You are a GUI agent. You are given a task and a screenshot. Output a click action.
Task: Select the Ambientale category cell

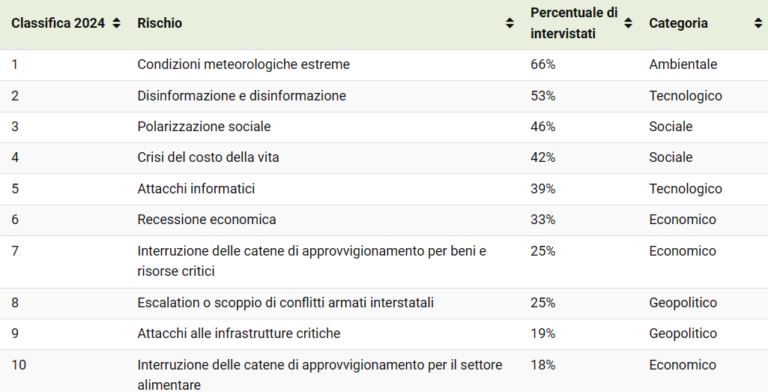coord(683,65)
